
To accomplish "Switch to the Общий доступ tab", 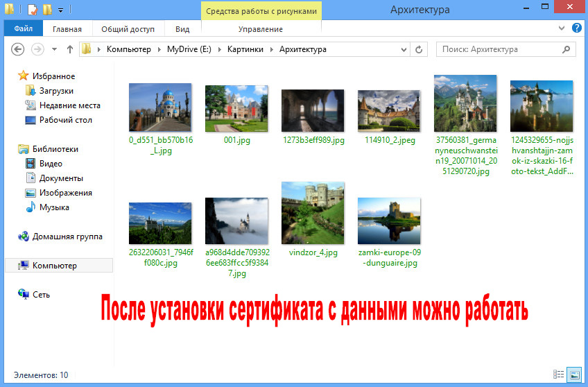I will tap(128, 29).
